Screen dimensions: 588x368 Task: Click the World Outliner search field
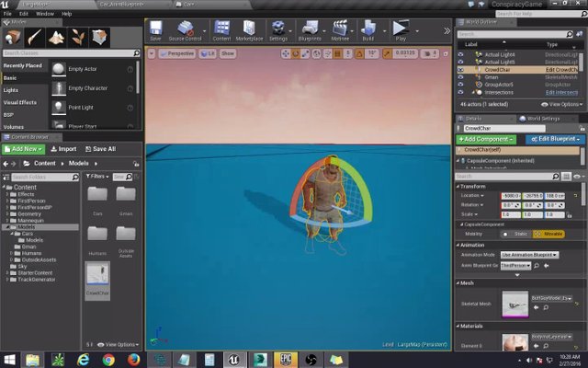tap(514, 34)
